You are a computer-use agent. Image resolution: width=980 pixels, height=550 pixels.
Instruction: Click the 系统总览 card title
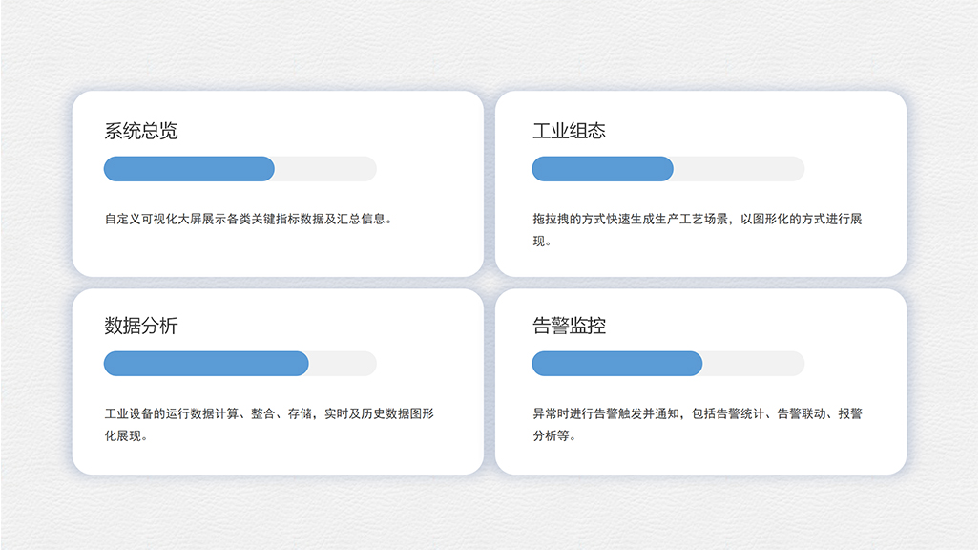click(140, 131)
